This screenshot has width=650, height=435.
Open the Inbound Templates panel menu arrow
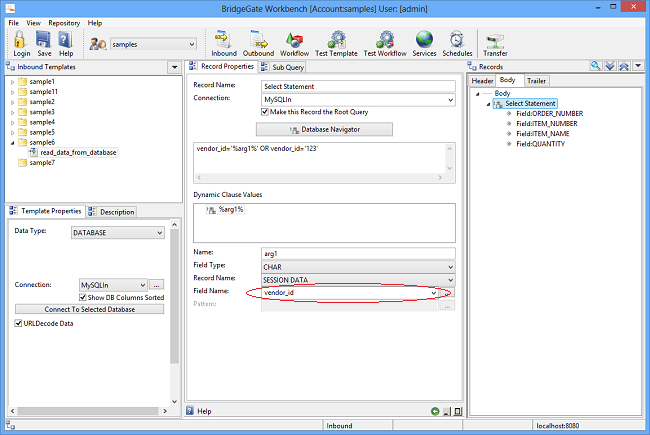click(x=175, y=67)
